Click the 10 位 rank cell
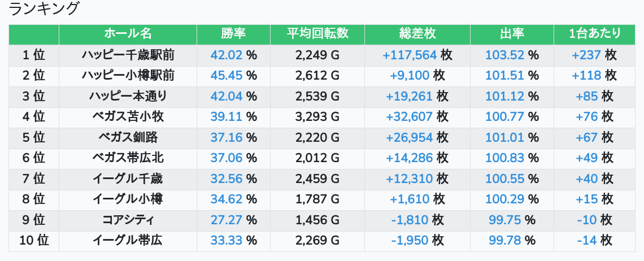Screen dimensions: 644x261 coord(34,240)
